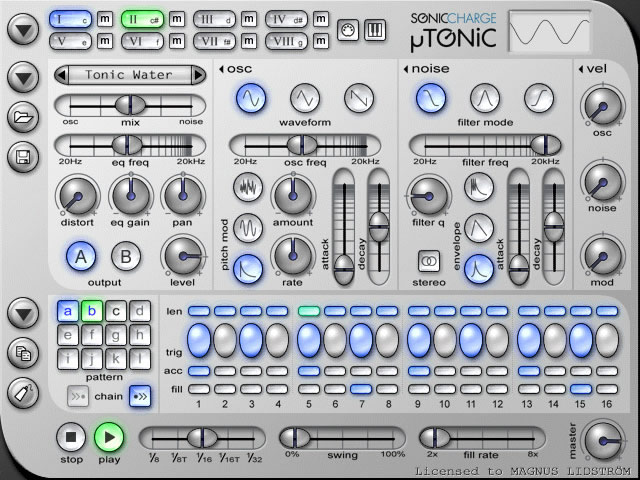Select previous patch arrow before Tonic Water

coord(62,75)
